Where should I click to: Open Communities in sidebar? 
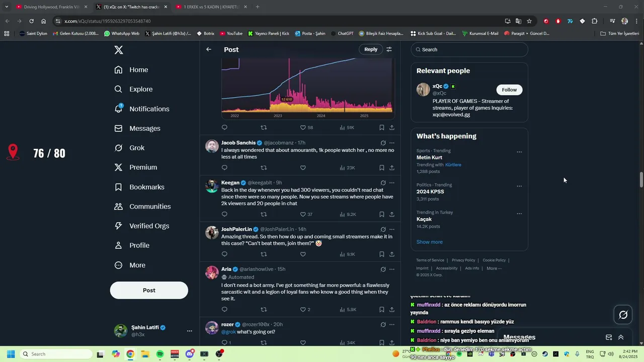click(x=142, y=207)
